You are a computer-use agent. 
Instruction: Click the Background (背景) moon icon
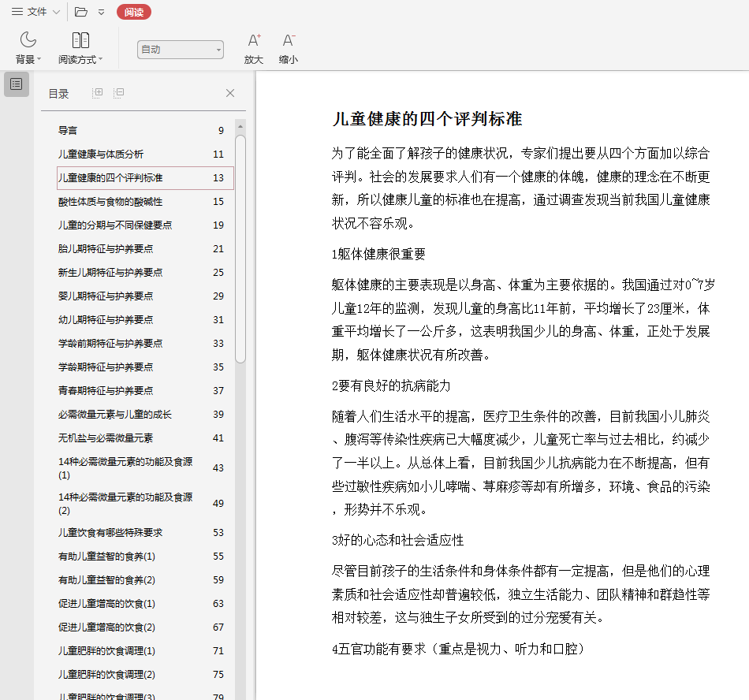(28, 40)
